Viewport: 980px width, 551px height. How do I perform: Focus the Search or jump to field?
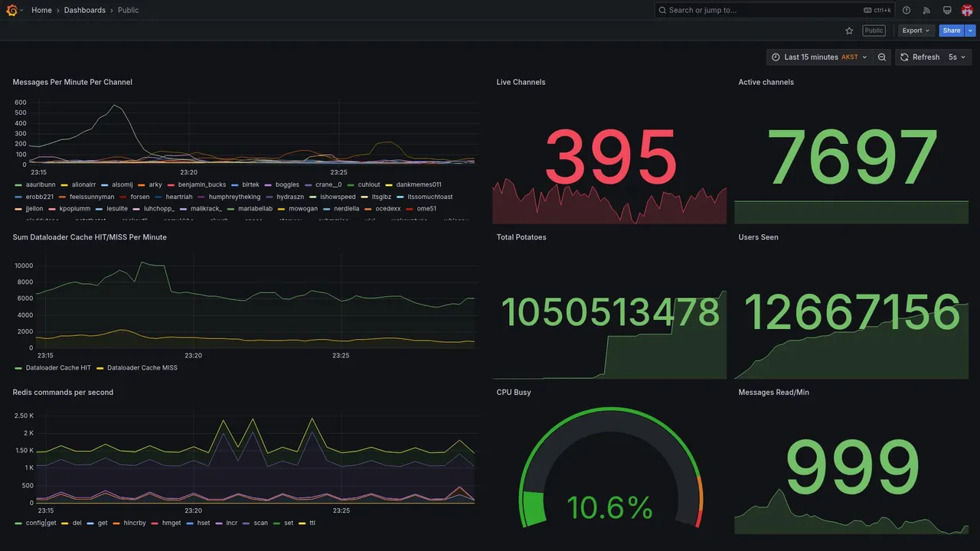[x=775, y=10]
